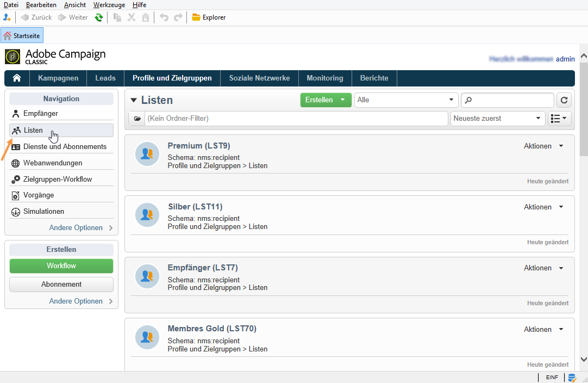588x383 pixels.
Task: Click the undo arrow icon
Action: point(164,17)
